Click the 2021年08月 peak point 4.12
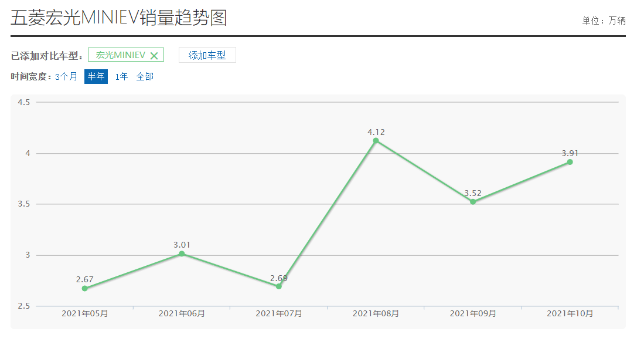The image size is (644, 338). [376, 141]
